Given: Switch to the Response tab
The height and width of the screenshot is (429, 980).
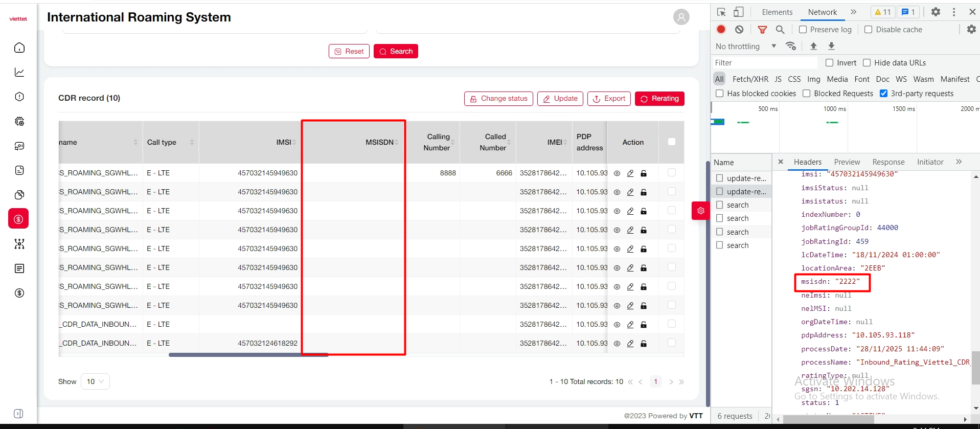Looking at the screenshot, I should pos(888,162).
